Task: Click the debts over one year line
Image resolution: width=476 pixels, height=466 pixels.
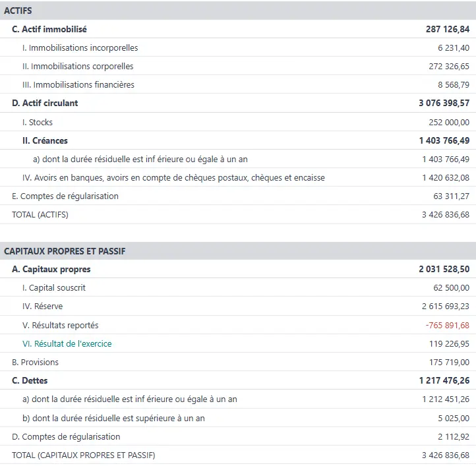Action: [x=119, y=418]
